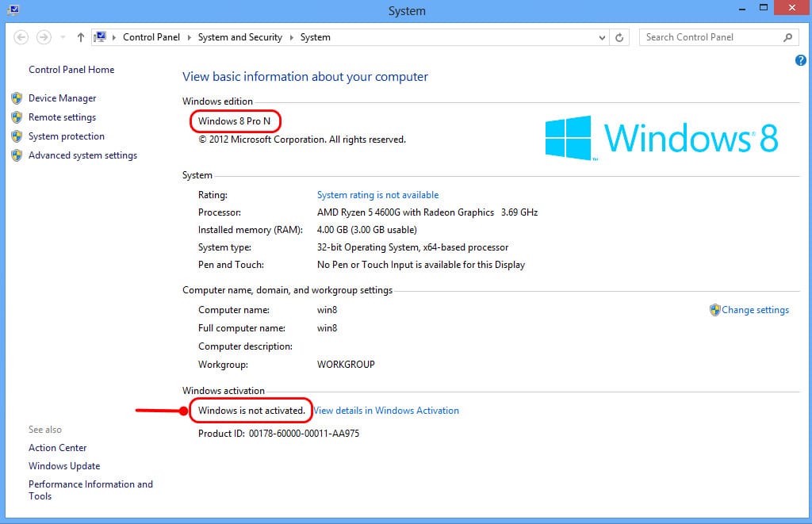Click the System window icon in title bar
The image size is (812, 524).
point(13,10)
